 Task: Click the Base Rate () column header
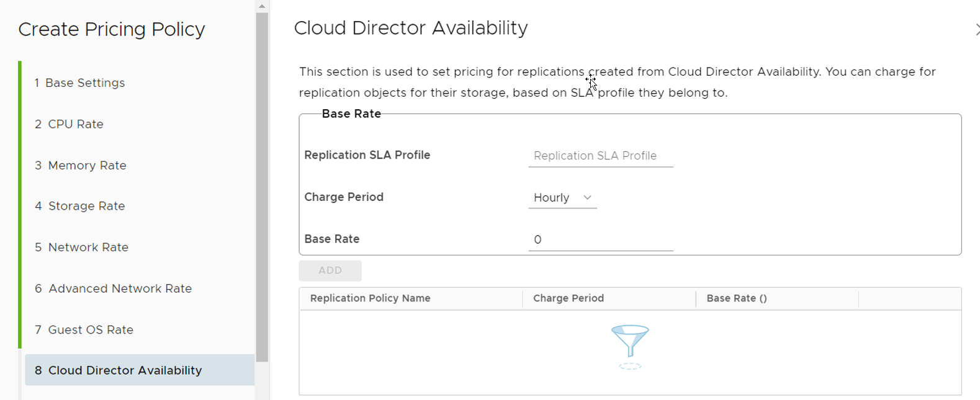[737, 298]
